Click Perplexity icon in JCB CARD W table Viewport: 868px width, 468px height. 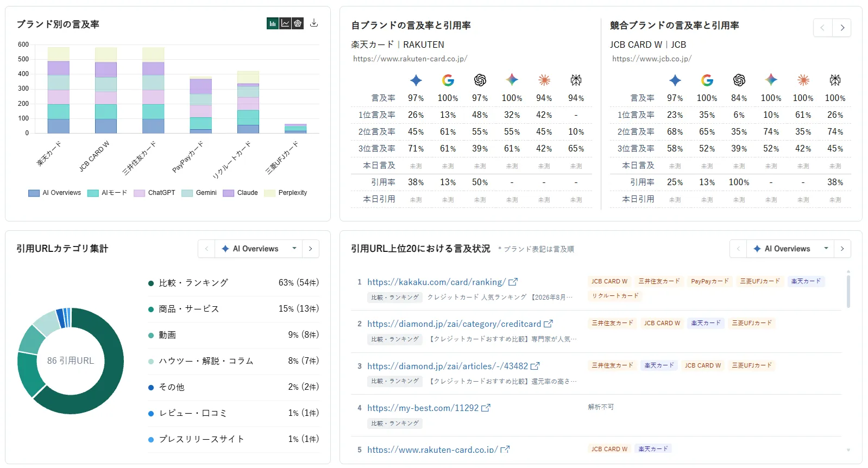[x=835, y=80]
